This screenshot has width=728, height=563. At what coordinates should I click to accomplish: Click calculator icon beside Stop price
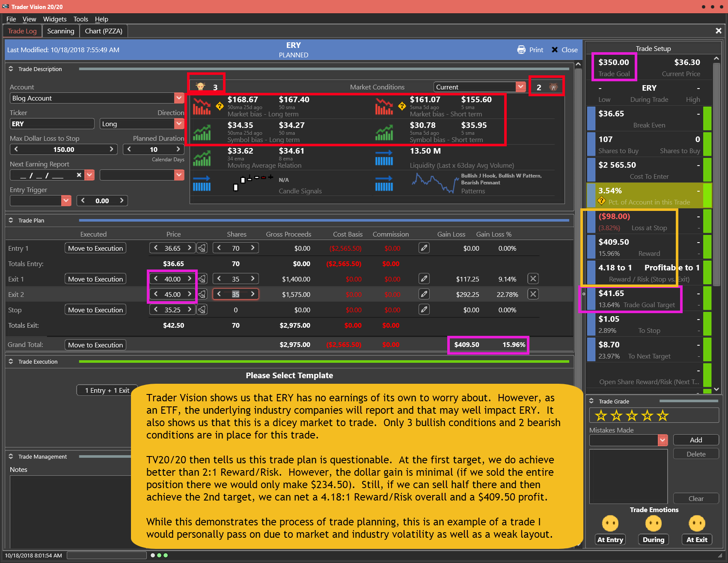[x=202, y=310]
